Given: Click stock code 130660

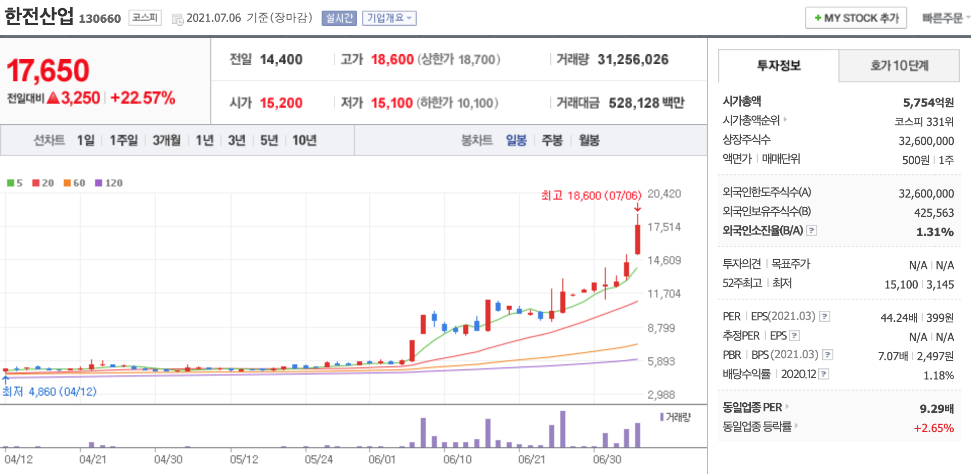Looking at the screenshot, I should [x=100, y=19].
